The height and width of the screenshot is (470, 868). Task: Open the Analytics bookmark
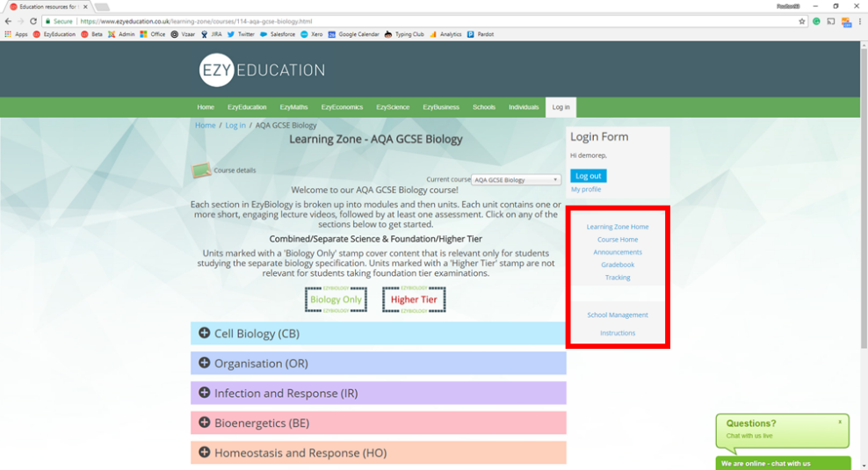pyautogui.click(x=445, y=34)
